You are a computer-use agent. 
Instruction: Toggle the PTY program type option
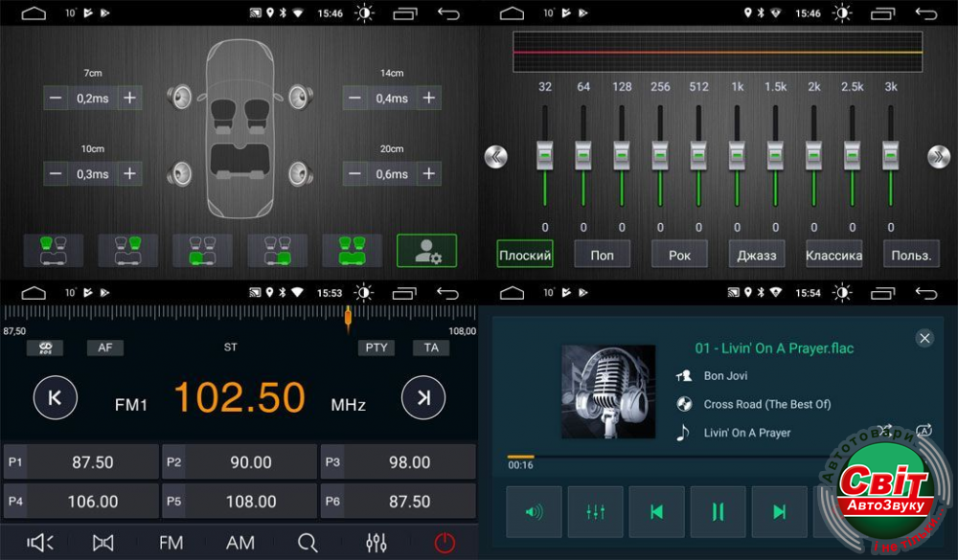[376, 347]
